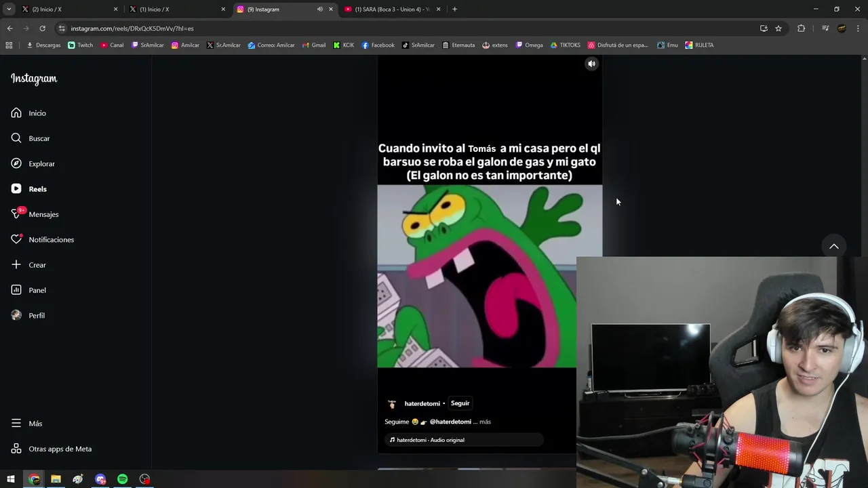Open the haterdetomi profile username
Screen dimensions: 868x488
422,404
